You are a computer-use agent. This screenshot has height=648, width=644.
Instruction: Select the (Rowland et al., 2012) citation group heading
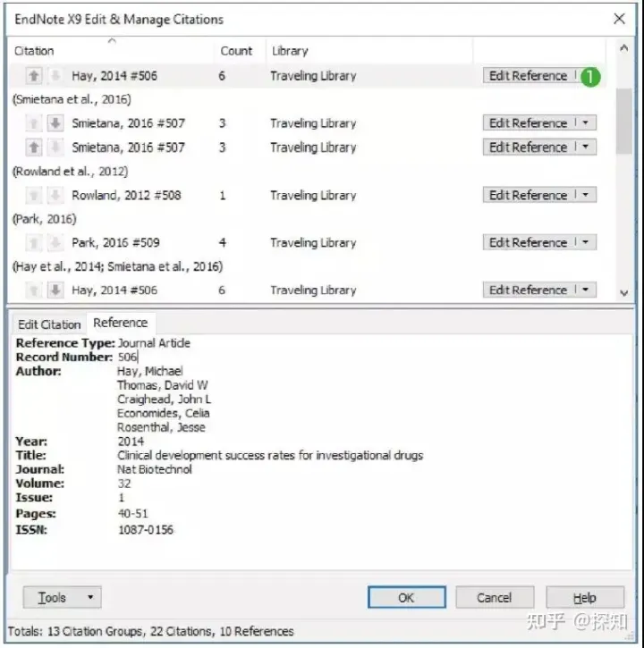tap(71, 171)
